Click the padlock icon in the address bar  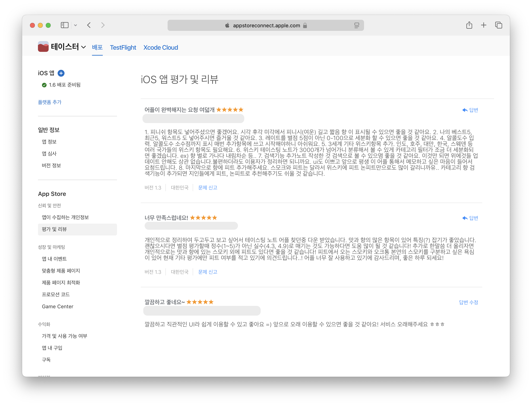[305, 25]
